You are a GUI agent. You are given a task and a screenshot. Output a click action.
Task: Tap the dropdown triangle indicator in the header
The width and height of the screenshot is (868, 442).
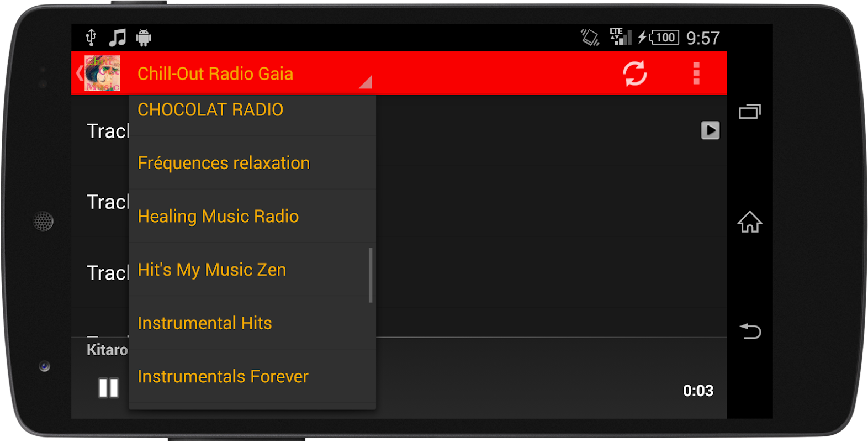(366, 82)
